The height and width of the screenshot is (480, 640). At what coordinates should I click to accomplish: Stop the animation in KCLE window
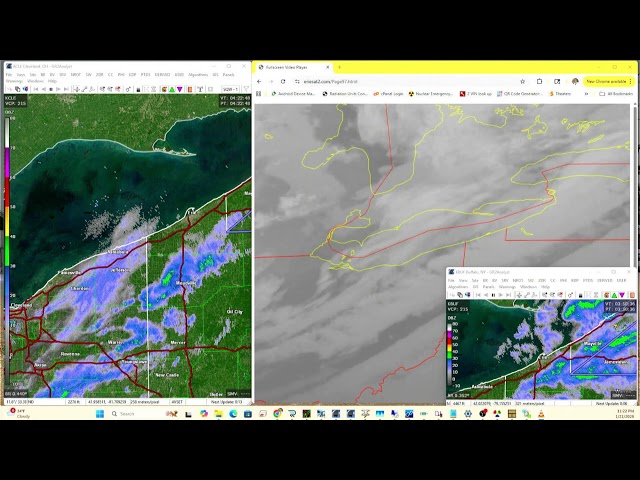pos(51,89)
